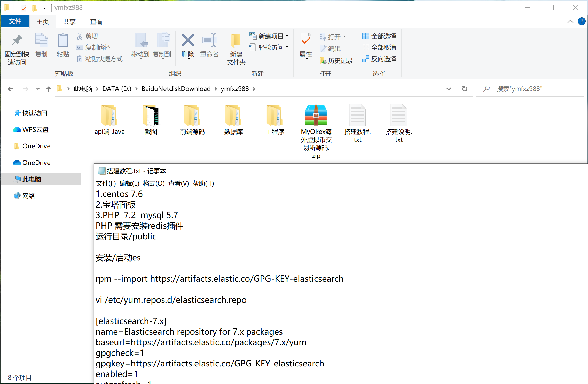The width and height of the screenshot is (588, 384).
Task: Expand the New Item (新建项目) dropdown
Action: pos(287,36)
